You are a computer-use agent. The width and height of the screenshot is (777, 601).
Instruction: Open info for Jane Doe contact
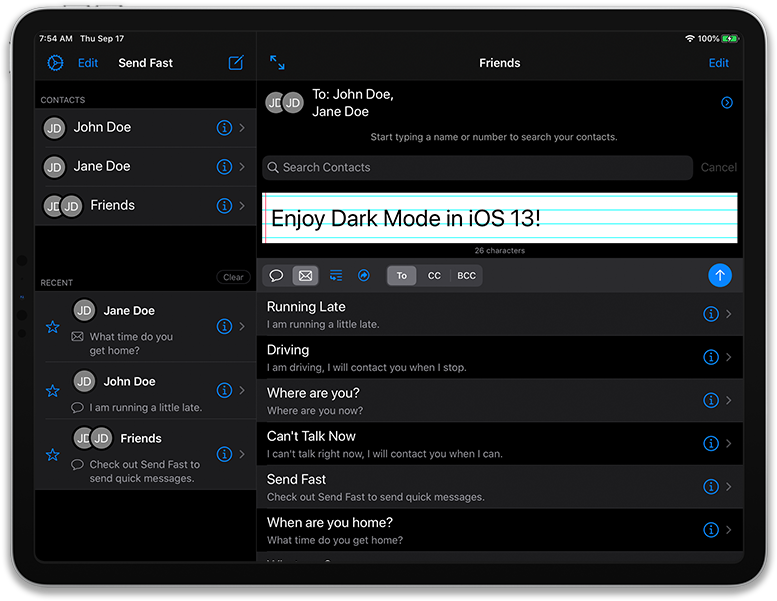pyautogui.click(x=224, y=167)
